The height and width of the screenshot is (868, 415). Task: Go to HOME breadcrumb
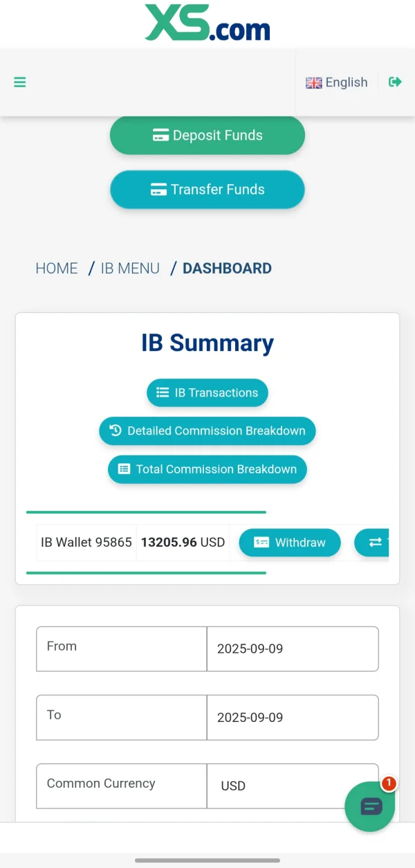coord(57,269)
